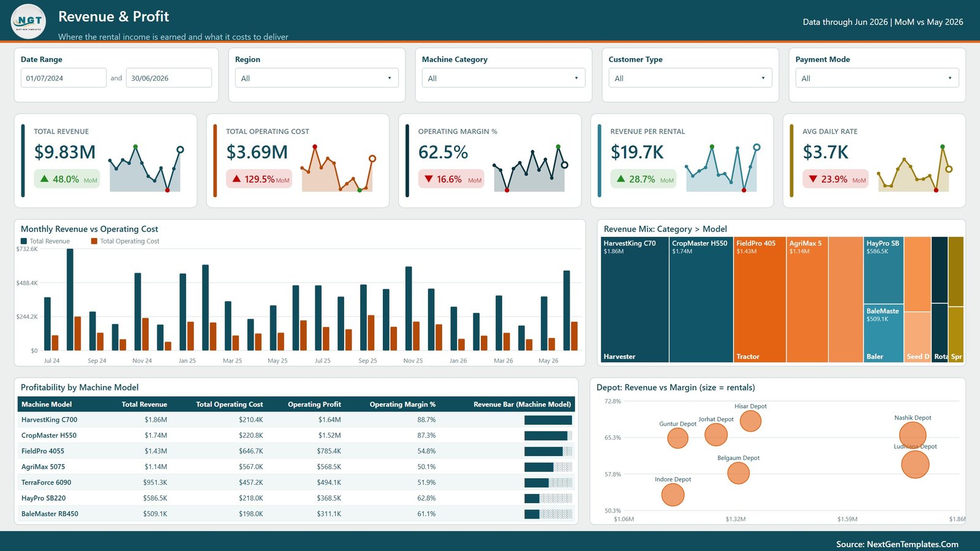The image size is (980, 551).
Task: Click the Avg Daily Rate sparkline chart
Action: click(x=914, y=168)
